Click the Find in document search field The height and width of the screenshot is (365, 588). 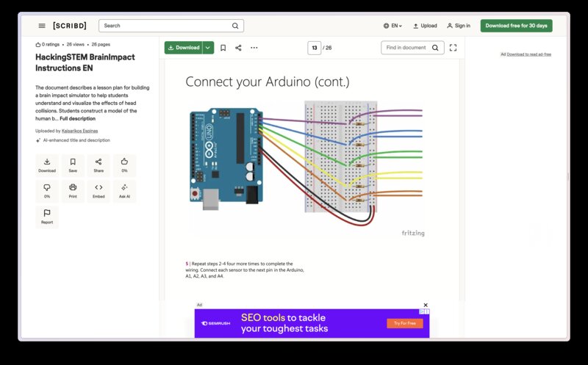406,48
